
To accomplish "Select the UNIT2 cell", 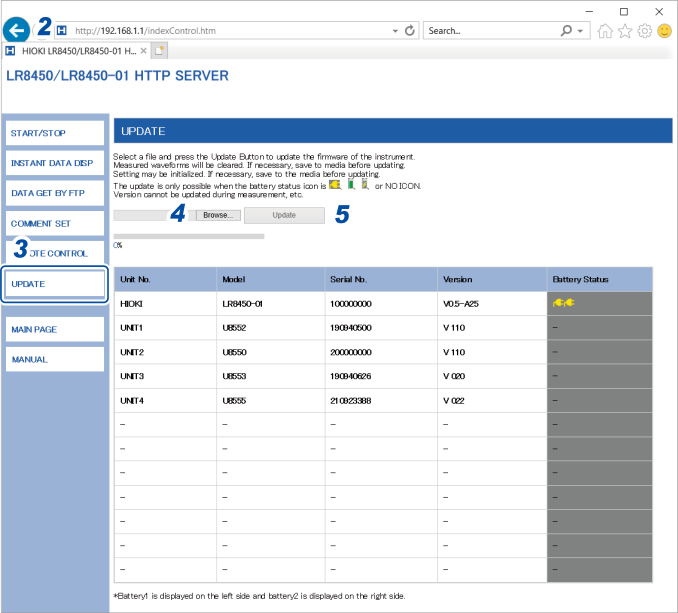I will (165, 352).
